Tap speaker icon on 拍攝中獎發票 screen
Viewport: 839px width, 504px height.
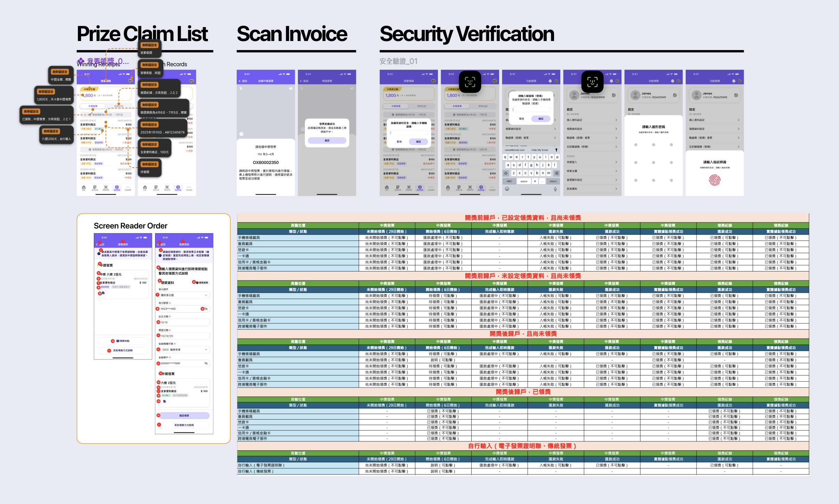point(291,89)
